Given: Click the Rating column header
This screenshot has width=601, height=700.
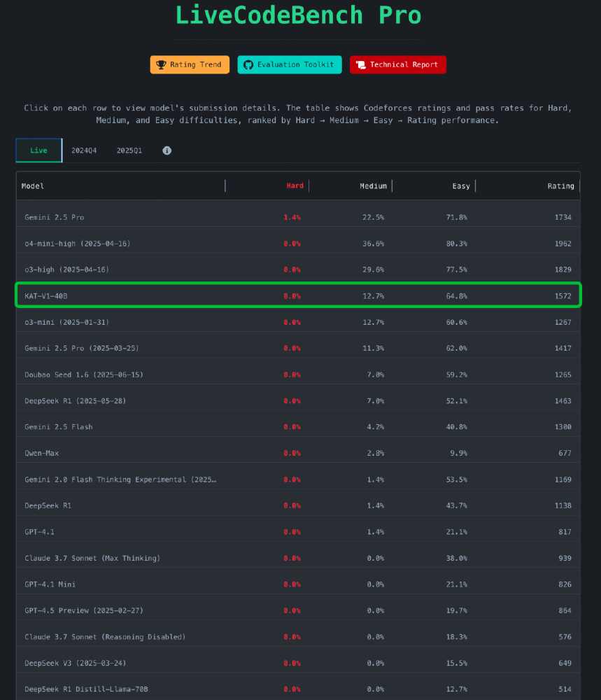Looking at the screenshot, I should [560, 185].
